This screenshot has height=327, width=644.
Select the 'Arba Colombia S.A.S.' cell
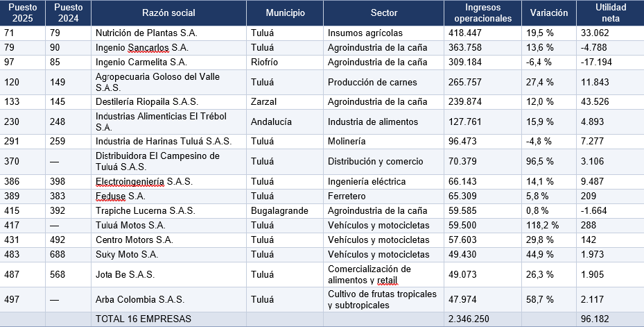pyautogui.click(x=169, y=299)
